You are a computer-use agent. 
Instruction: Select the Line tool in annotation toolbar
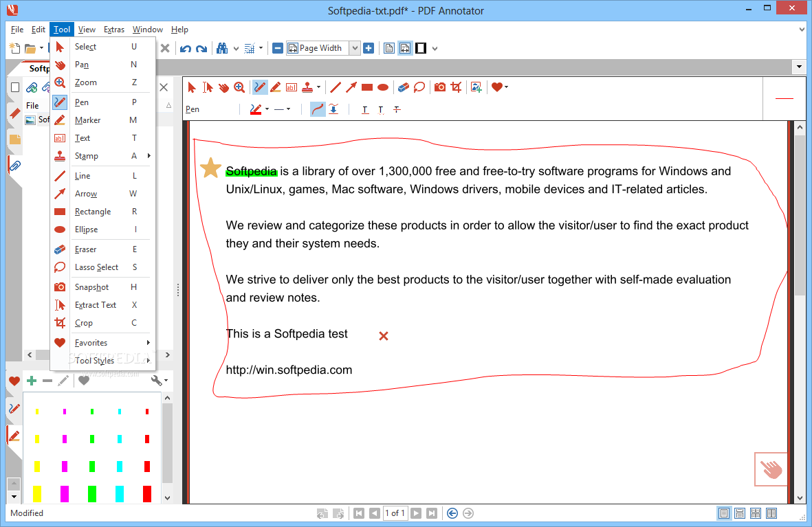(x=336, y=87)
